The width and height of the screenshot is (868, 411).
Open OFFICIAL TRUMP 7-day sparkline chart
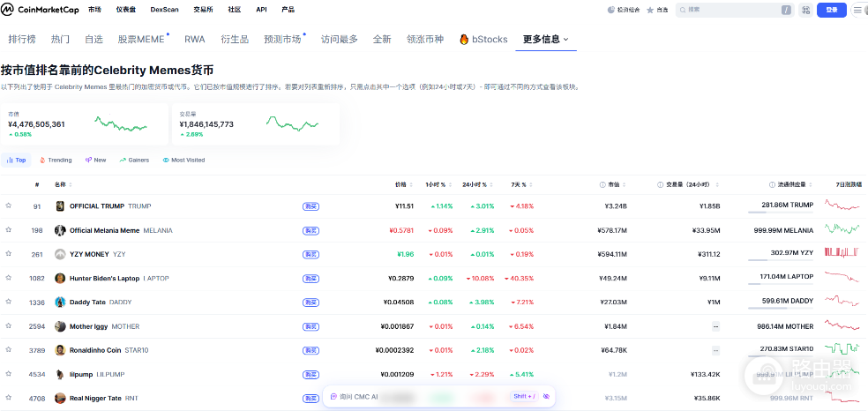(x=842, y=205)
